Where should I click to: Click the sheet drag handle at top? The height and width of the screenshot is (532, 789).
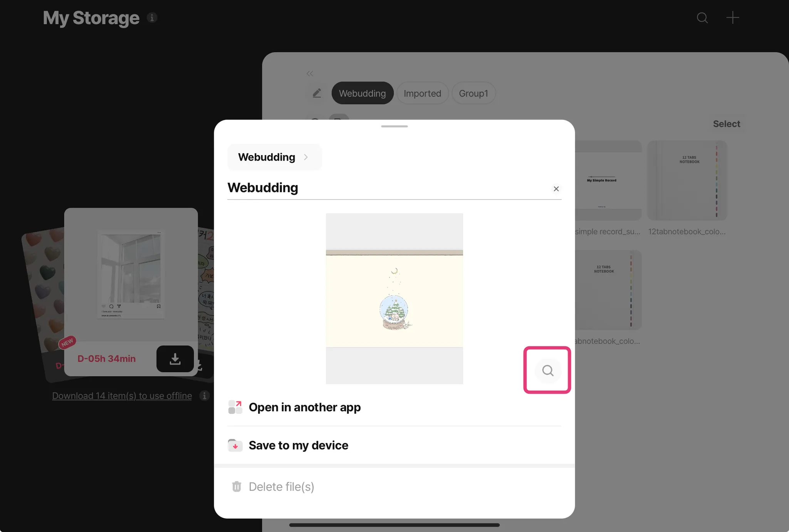coord(394,126)
